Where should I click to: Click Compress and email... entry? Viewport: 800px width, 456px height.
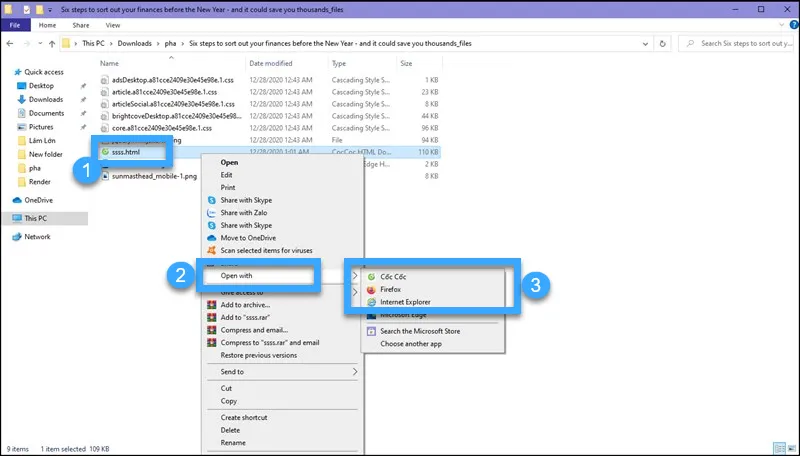(254, 330)
